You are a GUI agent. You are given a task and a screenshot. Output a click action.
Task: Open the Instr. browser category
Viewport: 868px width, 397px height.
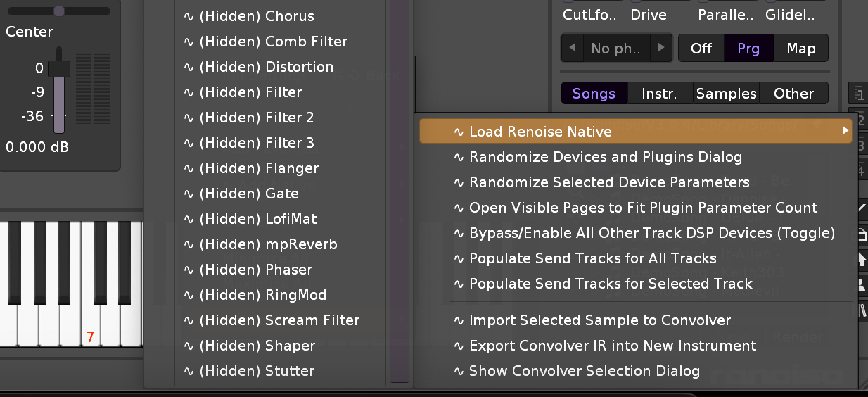point(659,94)
